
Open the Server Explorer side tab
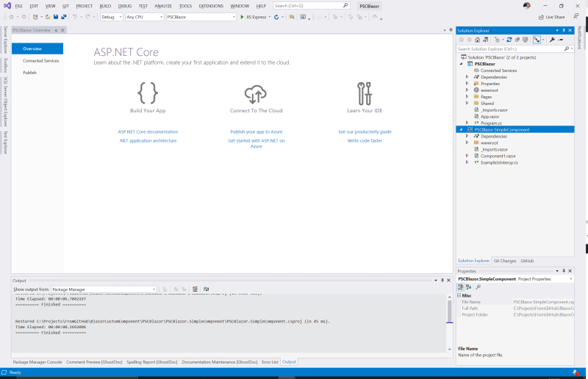[x=5, y=40]
